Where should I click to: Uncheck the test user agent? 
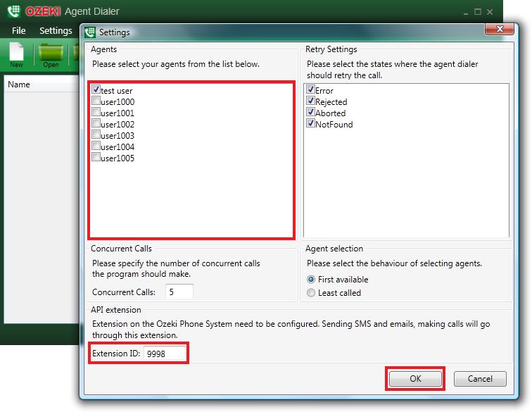(96, 90)
